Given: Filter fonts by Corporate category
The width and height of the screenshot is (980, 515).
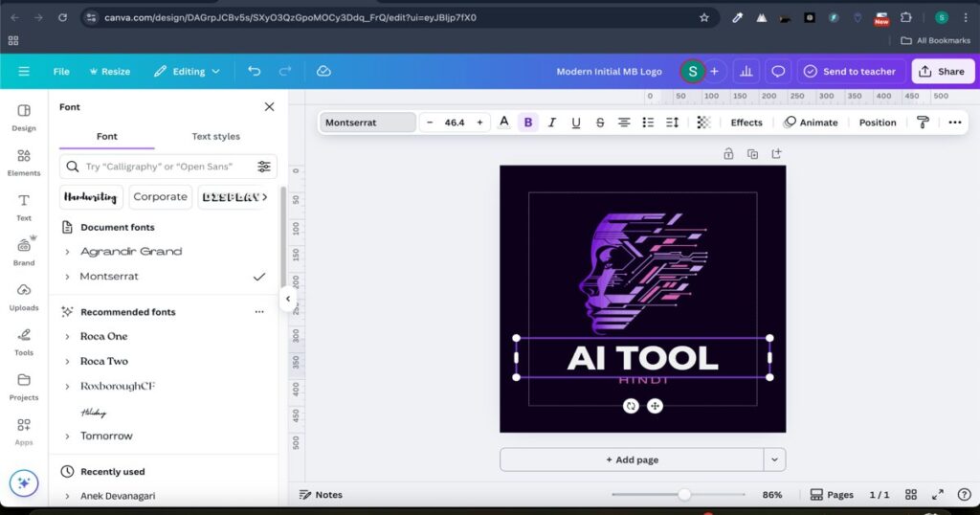Looking at the screenshot, I should click(x=160, y=197).
